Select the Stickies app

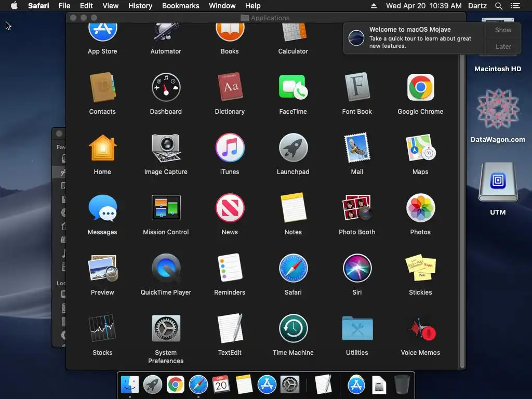420,268
